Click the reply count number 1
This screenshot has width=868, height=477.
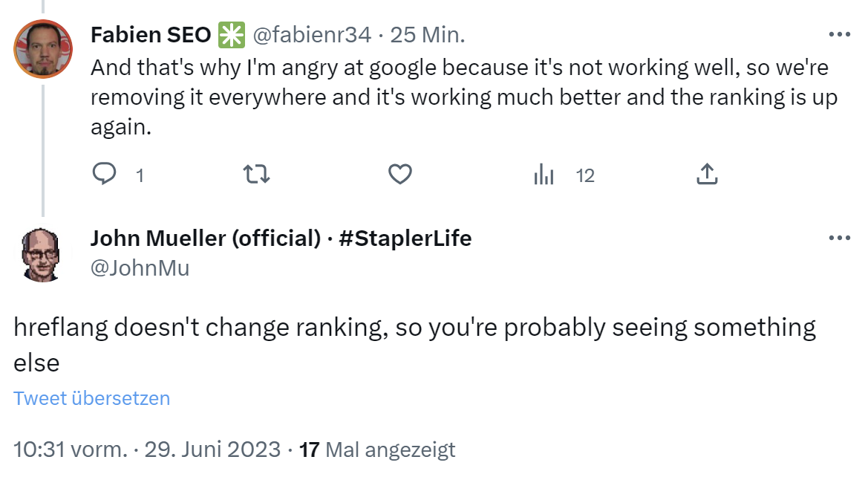click(x=138, y=175)
